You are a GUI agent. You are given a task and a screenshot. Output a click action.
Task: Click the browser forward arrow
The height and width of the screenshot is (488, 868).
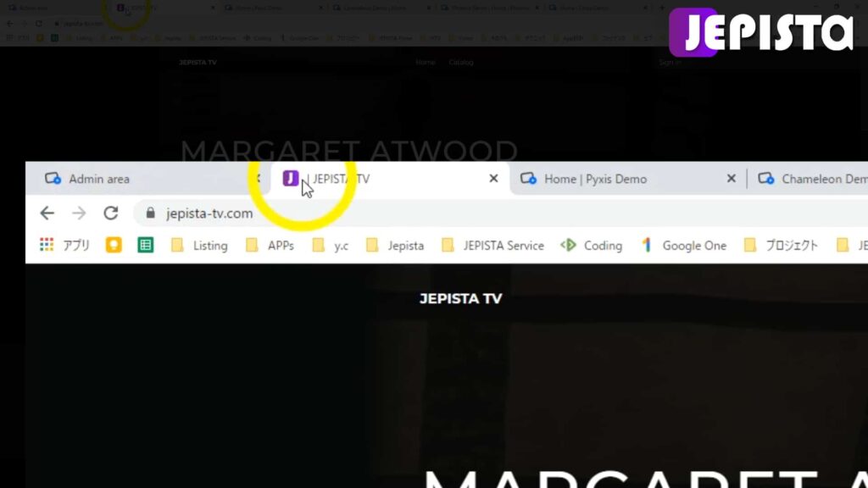[79, 213]
